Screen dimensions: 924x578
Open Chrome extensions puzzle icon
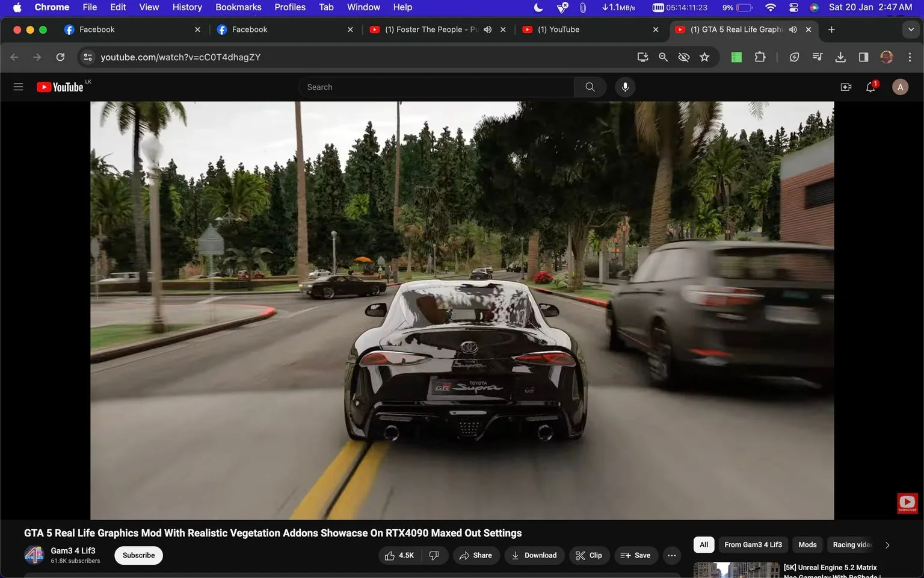click(x=760, y=57)
